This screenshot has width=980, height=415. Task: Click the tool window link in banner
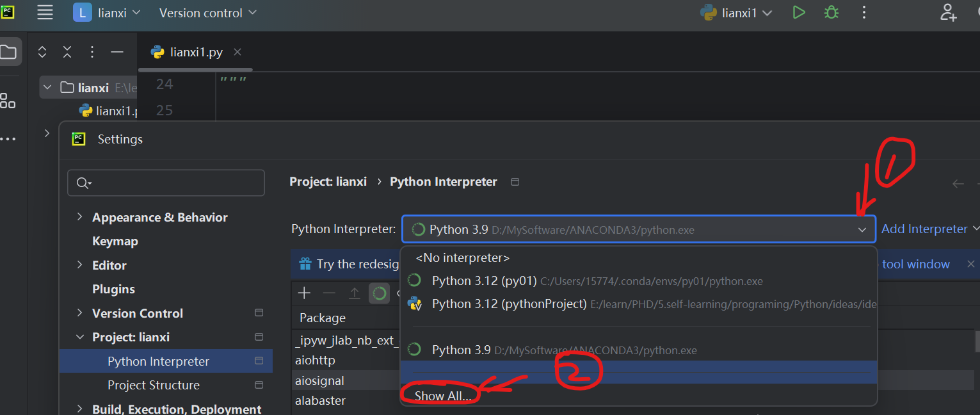[x=915, y=264]
